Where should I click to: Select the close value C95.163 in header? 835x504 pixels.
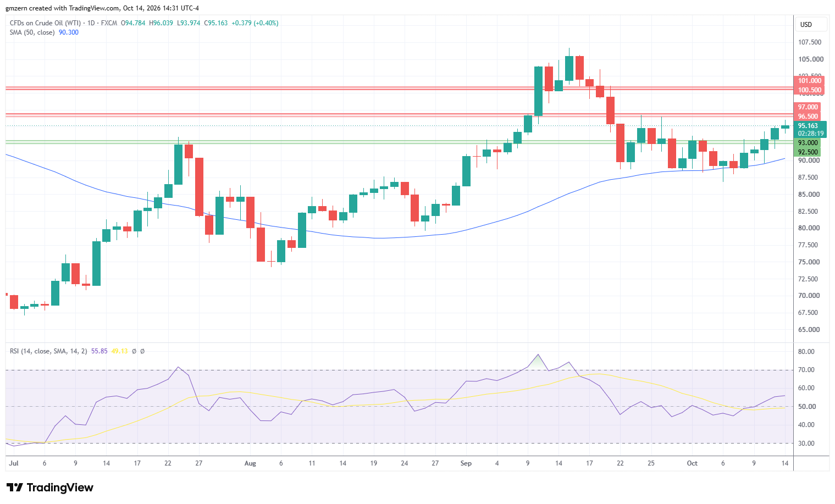(x=216, y=23)
